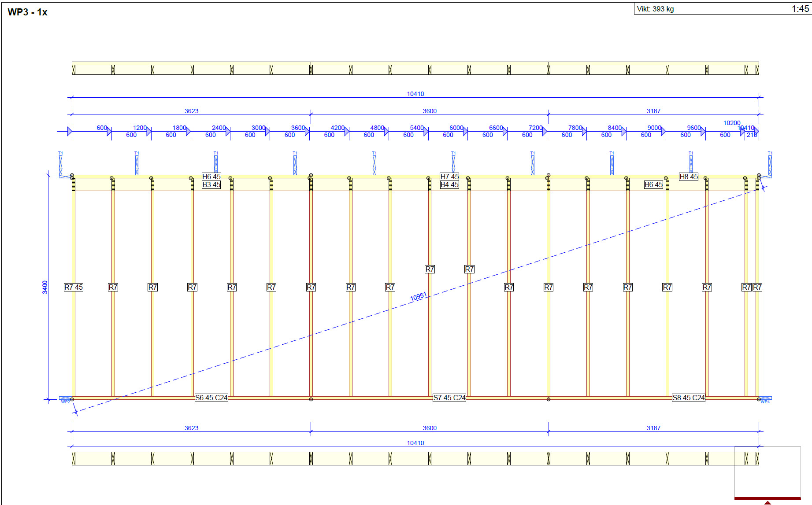
Task: Select the "R7 45" stud label
Action: tap(74, 287)
